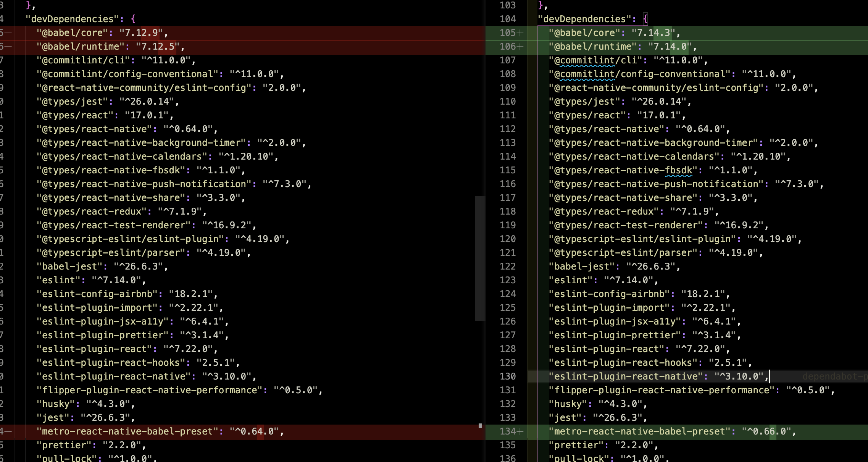
Task: Click added metro preset version "^0.66.0"
Action: (767, 431)
